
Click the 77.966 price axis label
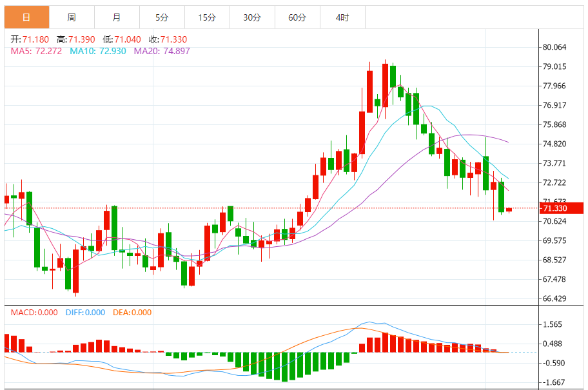point(554,86)
